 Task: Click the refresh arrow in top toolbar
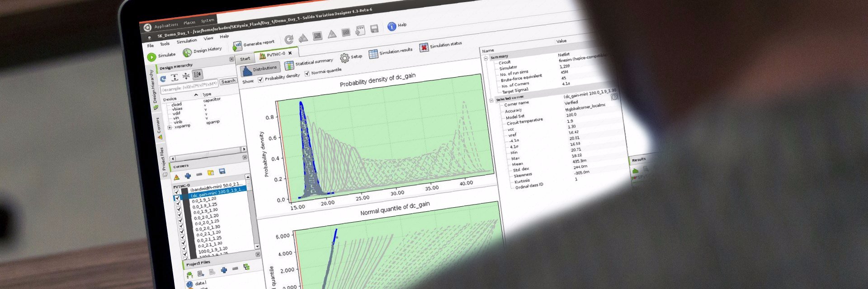click(x=289, y=39)
